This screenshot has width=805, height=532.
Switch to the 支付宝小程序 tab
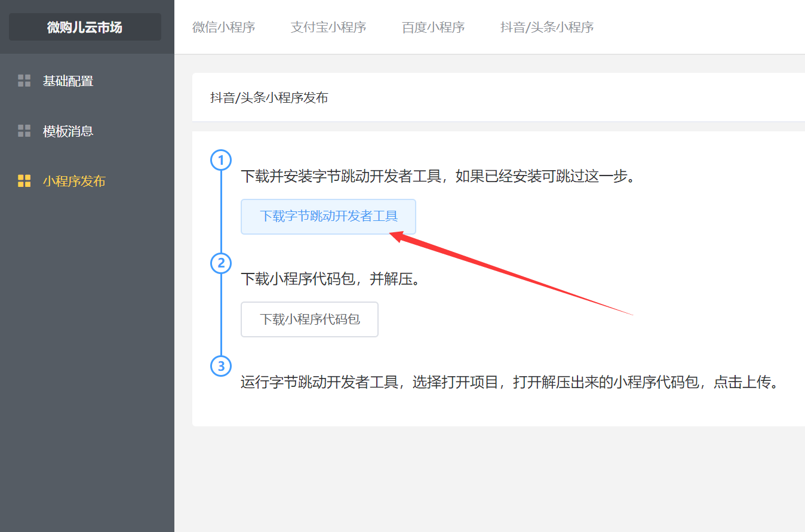tap(328, 27)
